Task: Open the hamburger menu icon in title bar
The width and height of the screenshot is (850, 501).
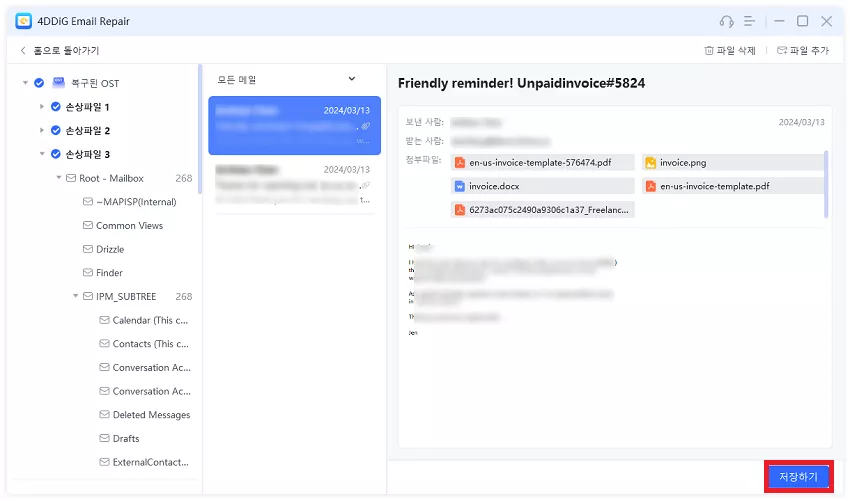Action: tap(750, 21)
